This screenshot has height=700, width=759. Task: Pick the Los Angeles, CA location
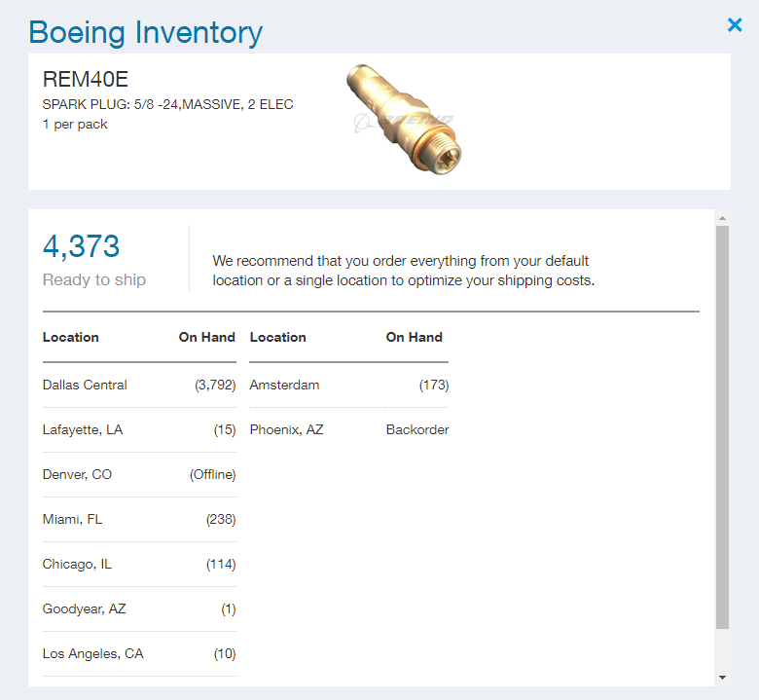point(92,653)
